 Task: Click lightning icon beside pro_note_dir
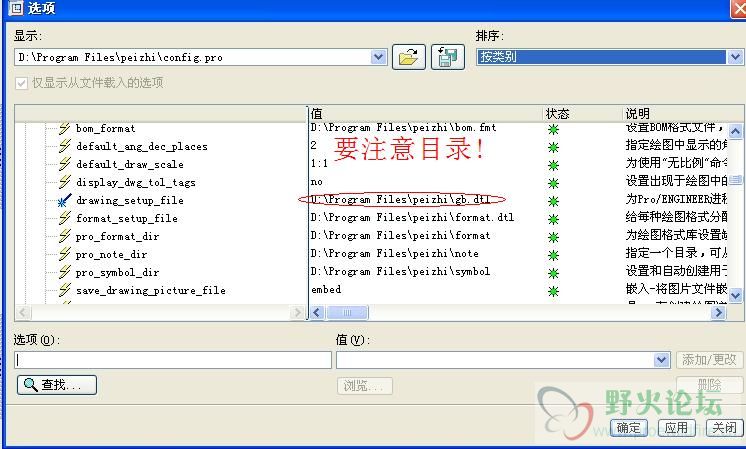coord(65,254)
